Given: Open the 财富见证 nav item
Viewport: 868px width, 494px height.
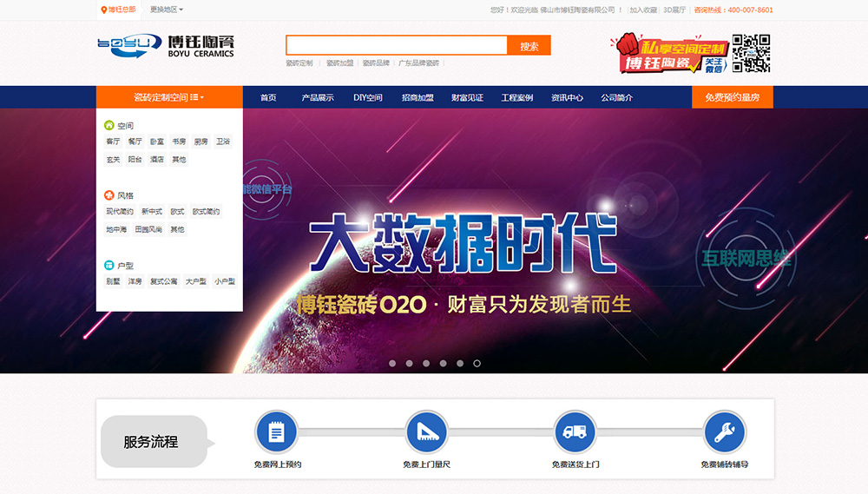Looking at the screenshot, I should [x=467, y=97].
